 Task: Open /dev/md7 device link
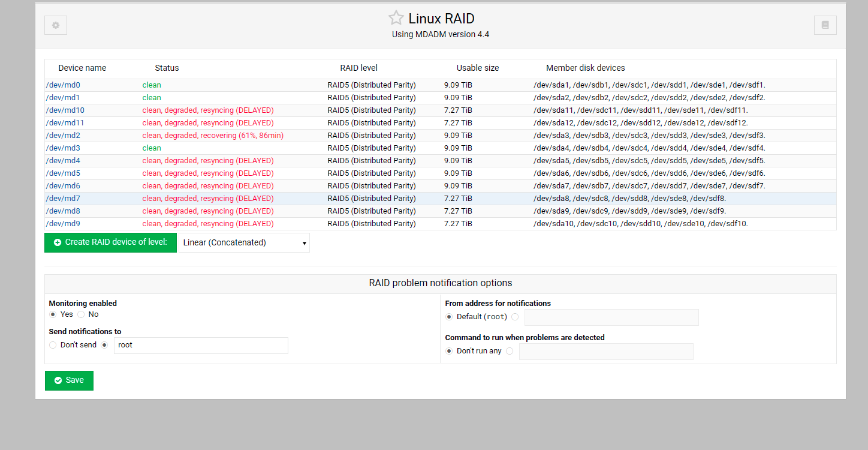63,199
